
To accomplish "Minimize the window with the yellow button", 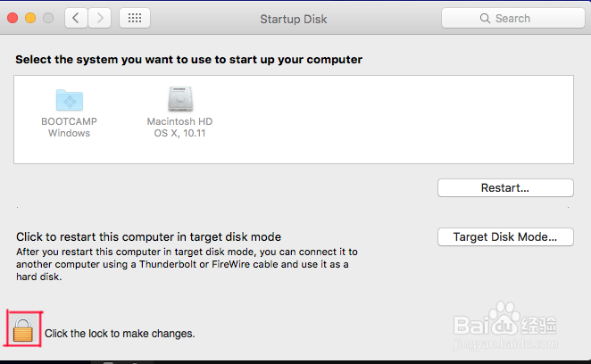I will coord(30,18).
